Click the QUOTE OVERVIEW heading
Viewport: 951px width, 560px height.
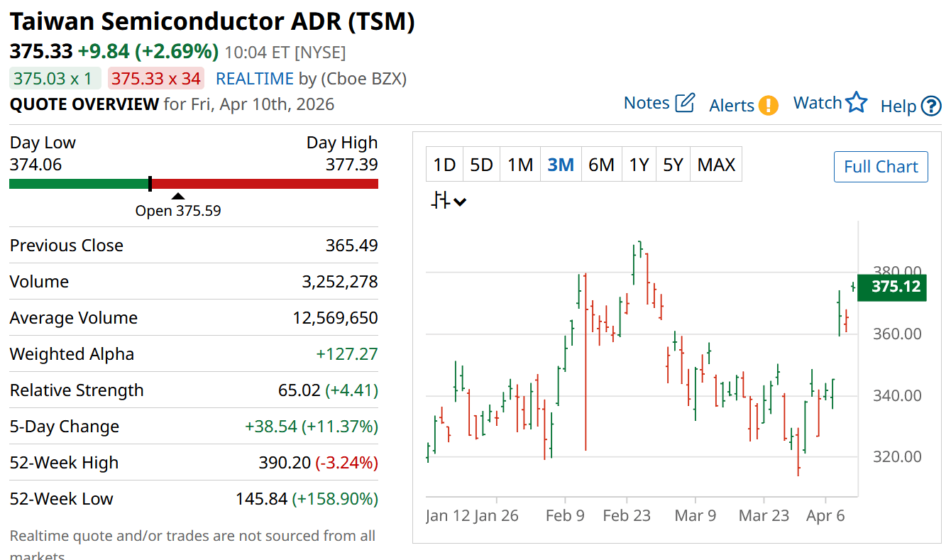pos(84,104)
